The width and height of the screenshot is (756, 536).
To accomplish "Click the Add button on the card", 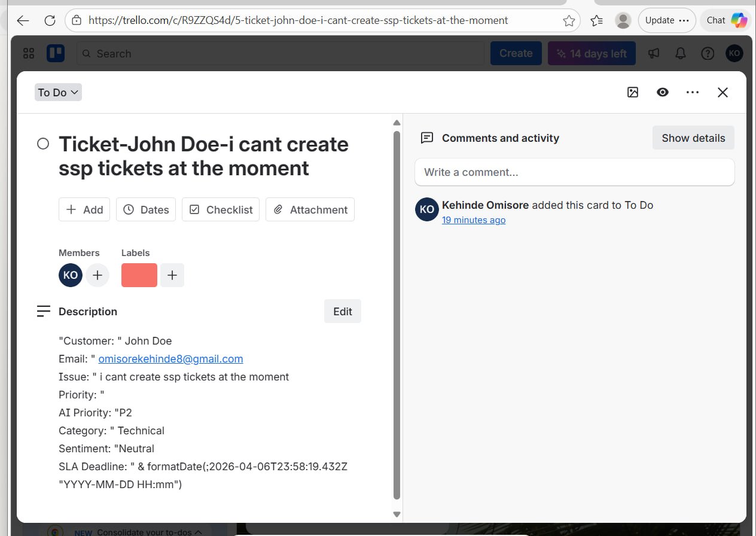I will click(84, 209).
